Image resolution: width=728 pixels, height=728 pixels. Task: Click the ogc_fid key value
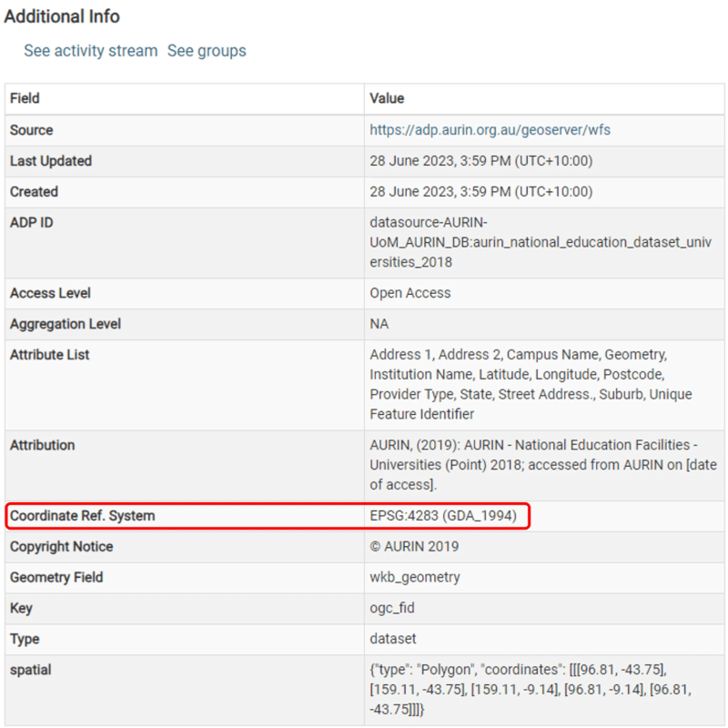393,609
